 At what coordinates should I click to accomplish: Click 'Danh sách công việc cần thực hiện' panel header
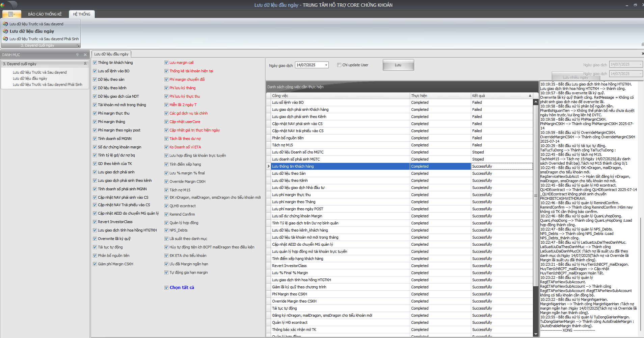(402, 87)
